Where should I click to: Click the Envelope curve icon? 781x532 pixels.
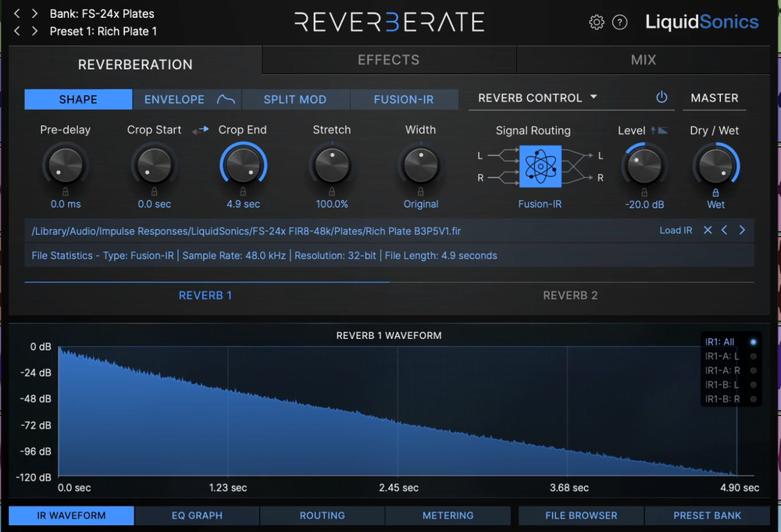point(226,98)
